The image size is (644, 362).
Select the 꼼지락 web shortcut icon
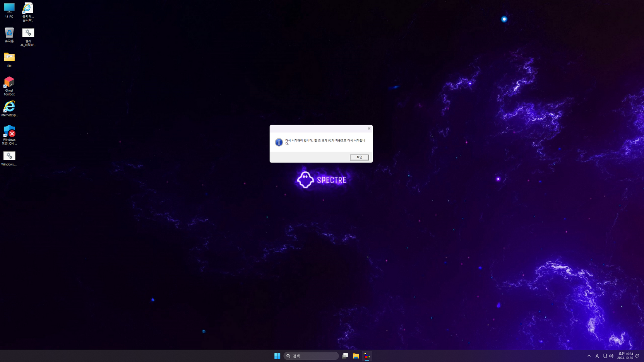(28, 12)
